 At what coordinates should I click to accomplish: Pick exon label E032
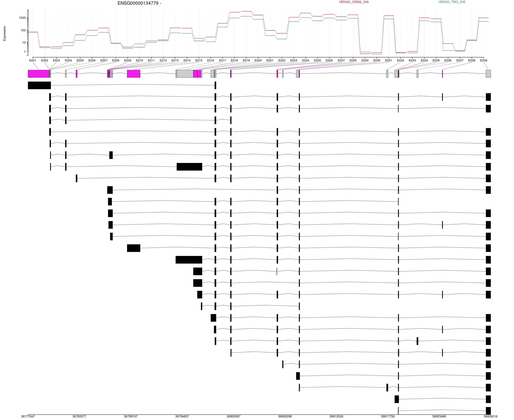coord(400,60)
